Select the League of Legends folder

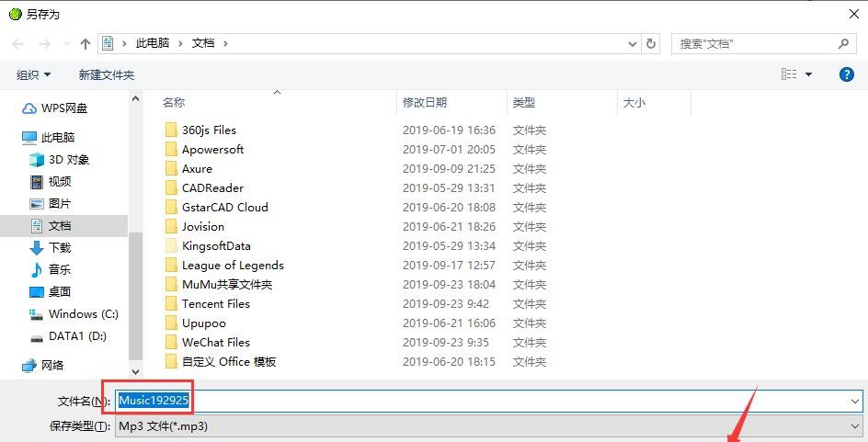233,265
